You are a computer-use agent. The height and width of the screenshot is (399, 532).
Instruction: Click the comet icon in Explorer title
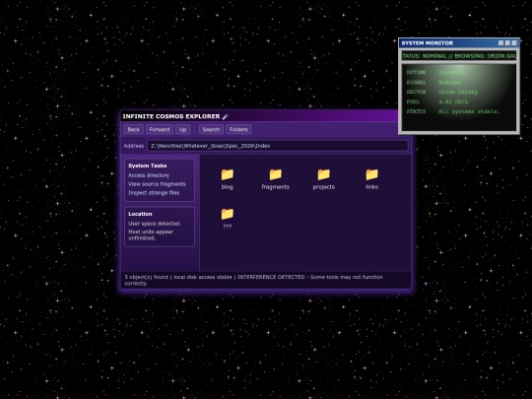pyautogui.click(x=225, y=116)
